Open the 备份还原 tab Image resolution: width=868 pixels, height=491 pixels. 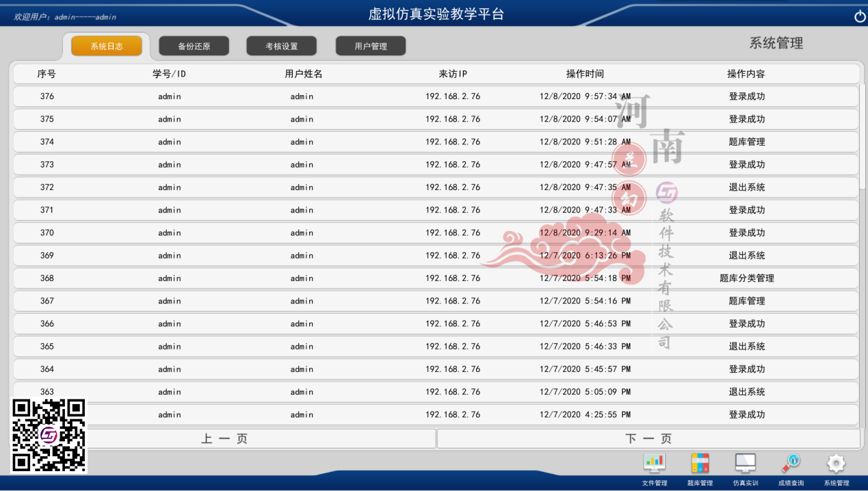coord(194,47)
